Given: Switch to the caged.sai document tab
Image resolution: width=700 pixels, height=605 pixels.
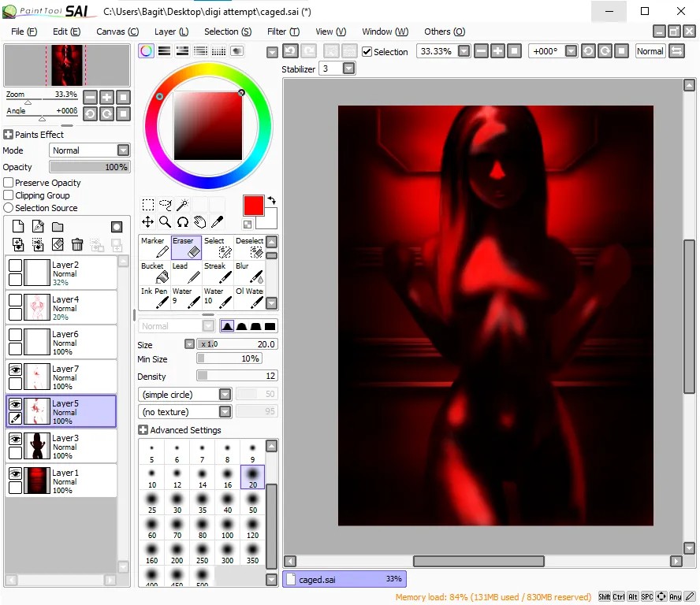Looking at the screenshot, I should (x=344, y=579).
